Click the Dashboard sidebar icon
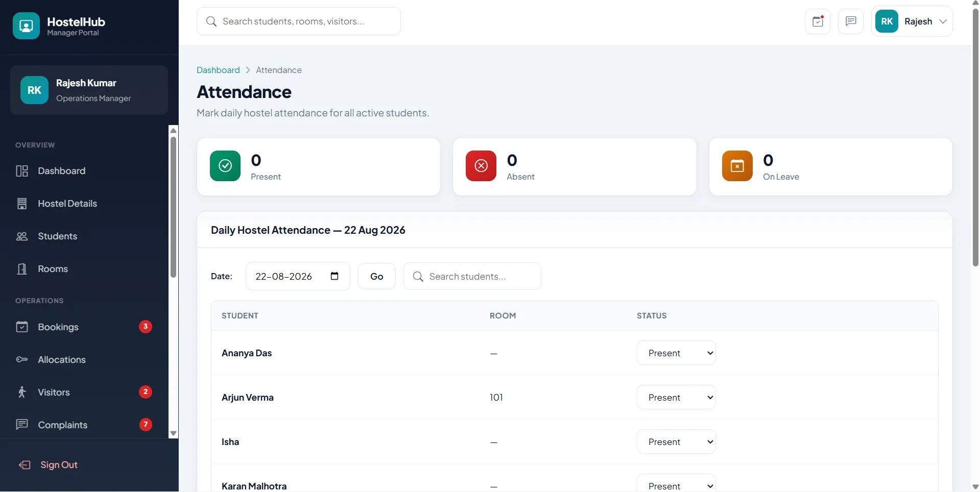 point(22,171)
